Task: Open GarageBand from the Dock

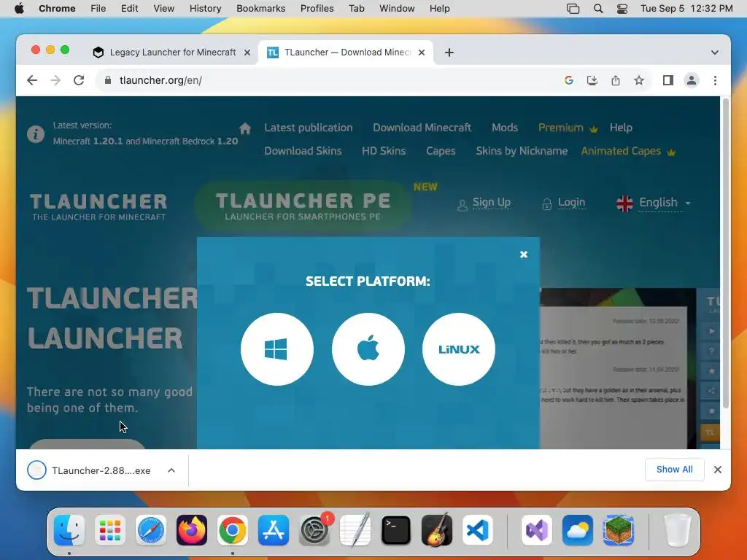Action: pyautogui.click(x=437, y=530)
